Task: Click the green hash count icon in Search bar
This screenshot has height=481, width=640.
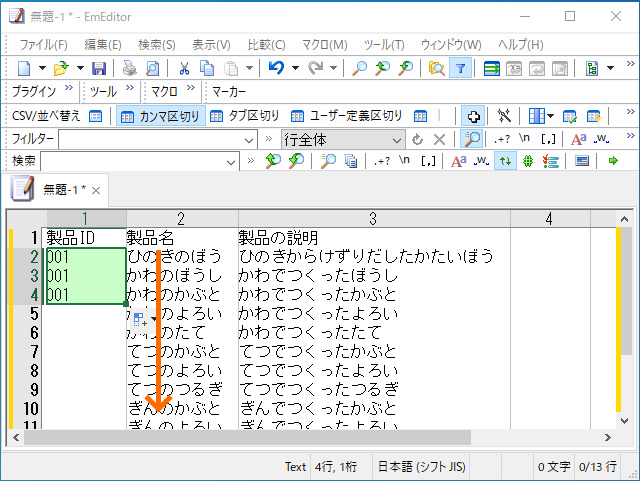Action: [x=528, y=161]
